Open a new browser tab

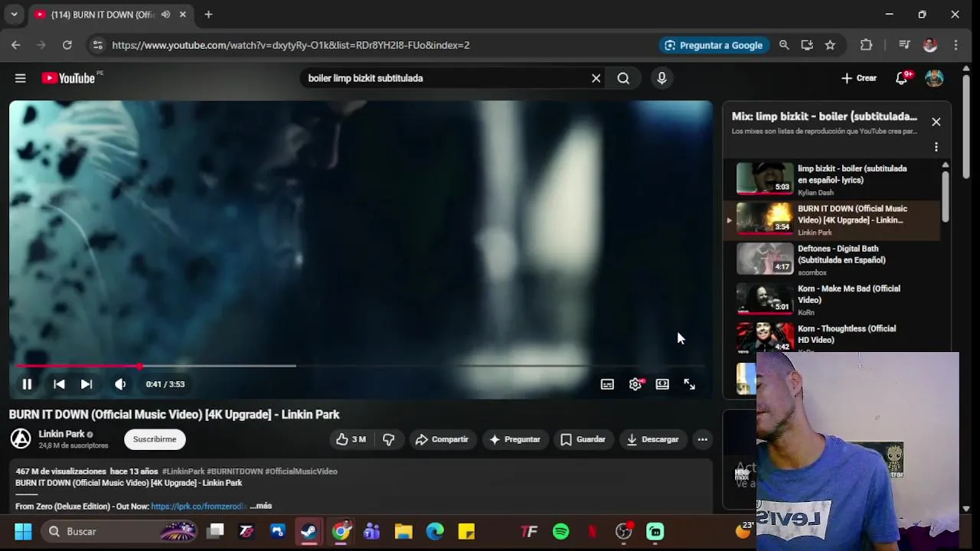pos(208,15)
